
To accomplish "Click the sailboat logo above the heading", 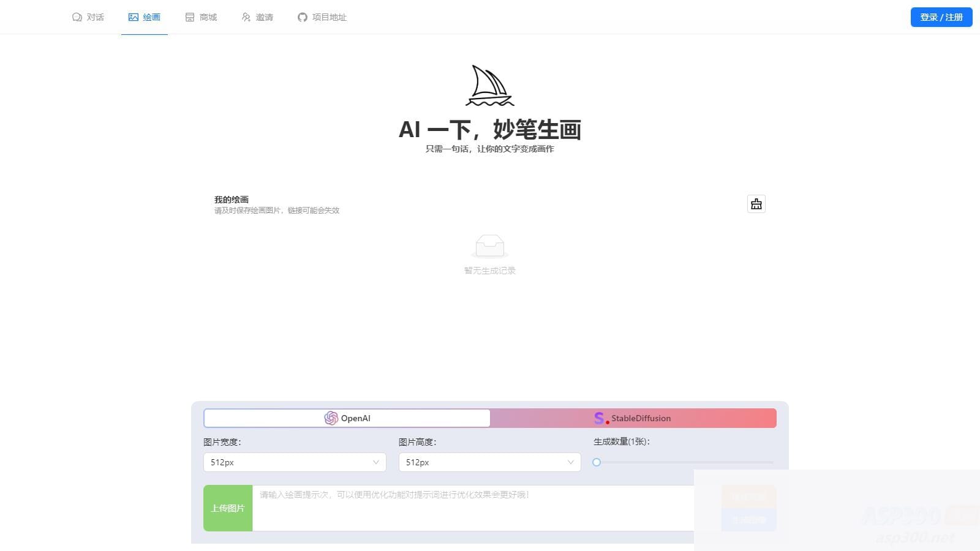I will click(x=489, y=86).
